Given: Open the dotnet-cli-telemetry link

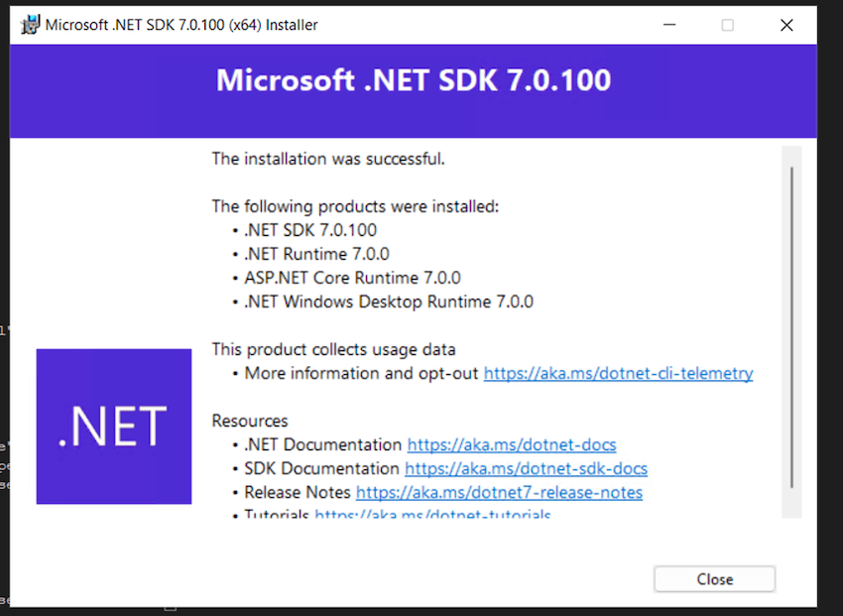Looking at the screenshot, I should 618,374.
